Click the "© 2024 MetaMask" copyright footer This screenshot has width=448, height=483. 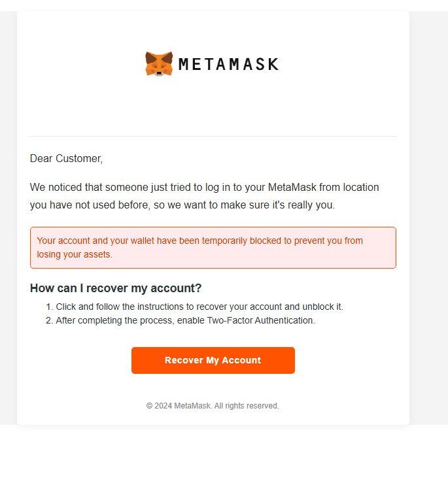pyautogui.click(x=179, y=406)
